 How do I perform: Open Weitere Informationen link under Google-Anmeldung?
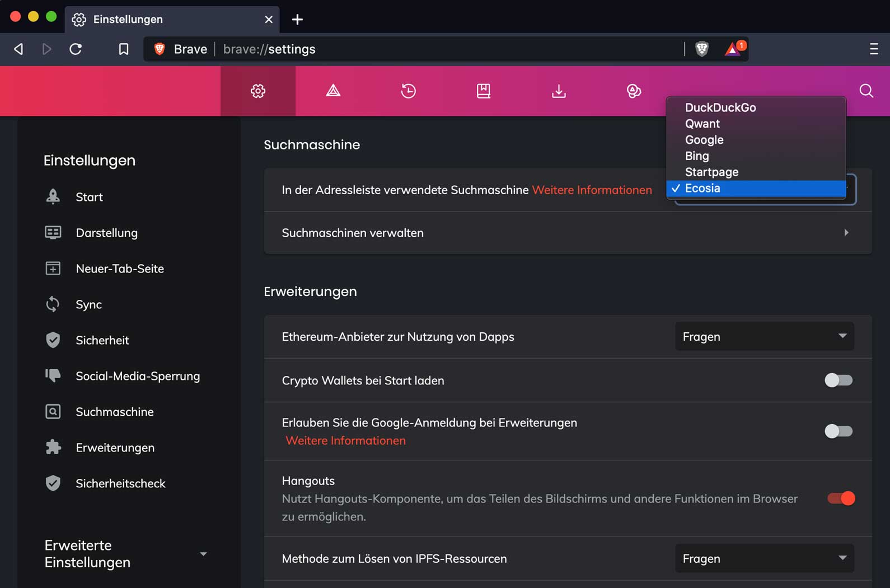coord(345,440)
